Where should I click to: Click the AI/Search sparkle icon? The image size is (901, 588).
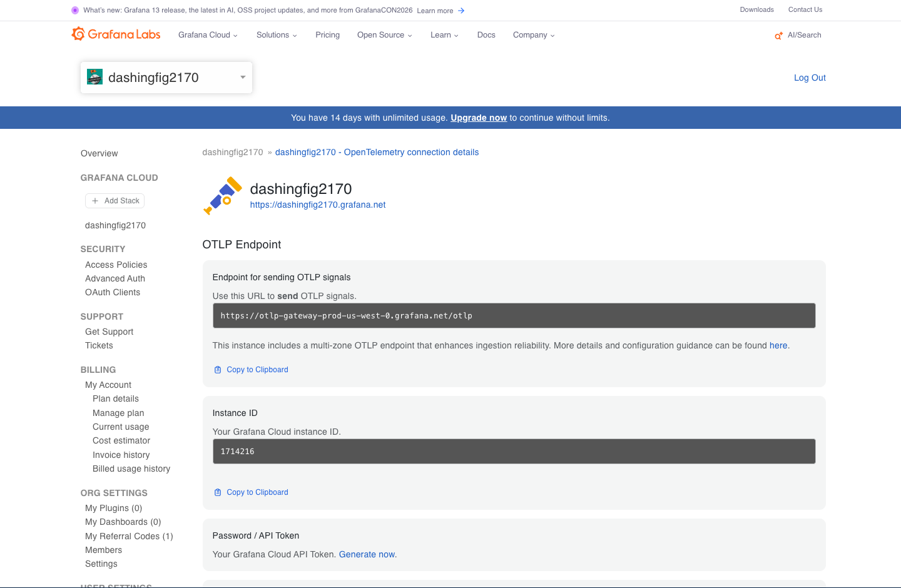pos(779,36)
